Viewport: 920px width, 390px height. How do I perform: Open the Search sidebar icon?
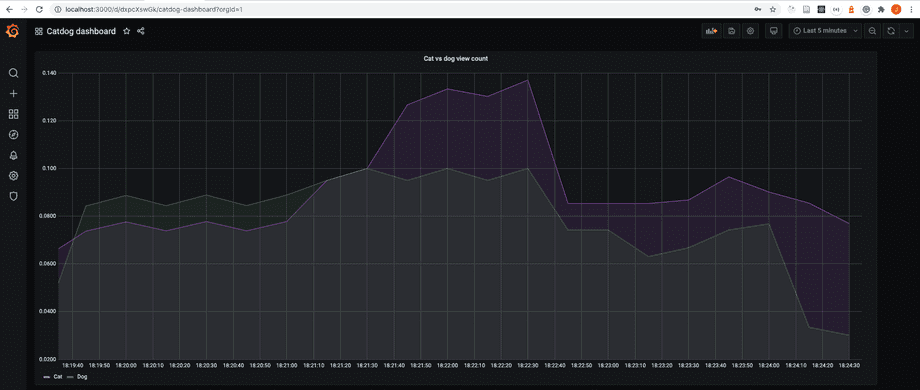(13, 73)
